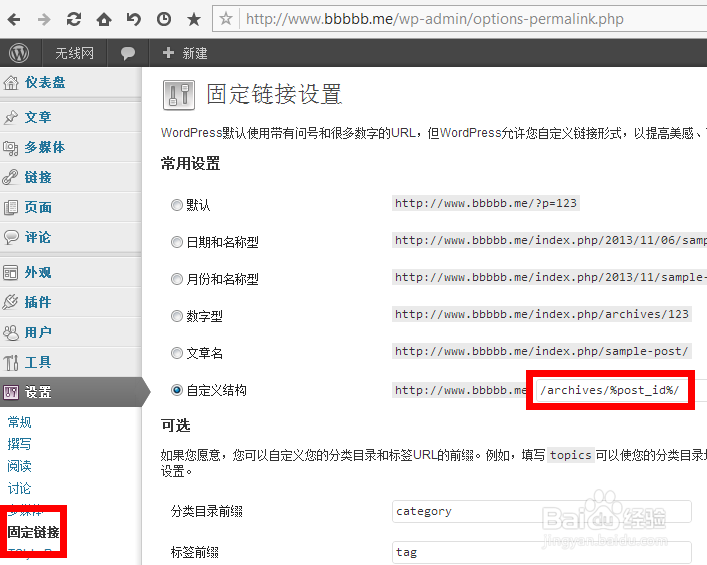Open favorites with the solid star icon
The height and width of the screenshot is (565, 707).
(194, 19)
